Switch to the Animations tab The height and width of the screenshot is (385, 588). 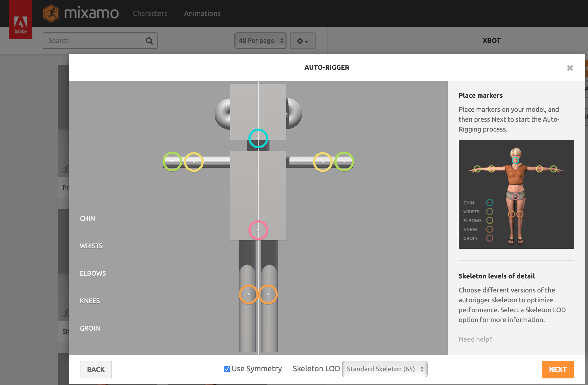click(202, 13)
